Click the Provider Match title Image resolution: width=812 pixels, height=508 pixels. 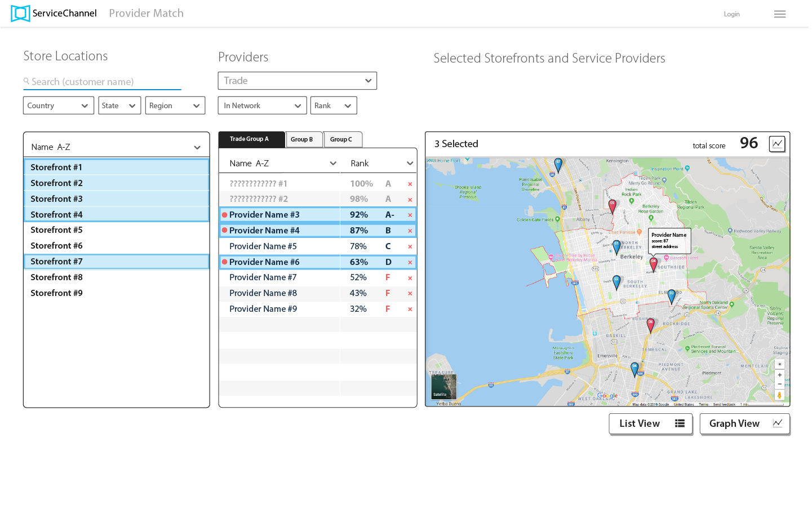[x=146, y=13]
